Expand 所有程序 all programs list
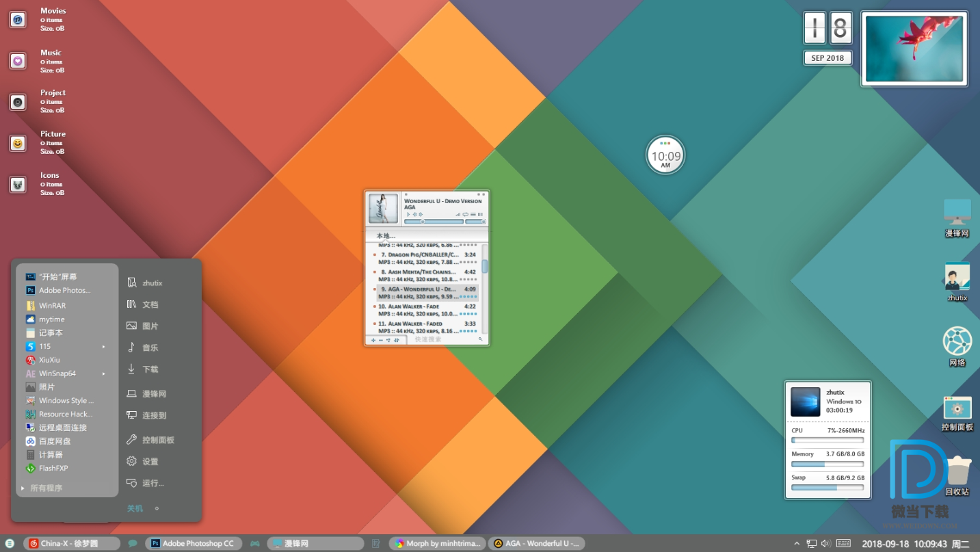Image resolution: width=980 pixels, height=552 pixels. point(42,488)
